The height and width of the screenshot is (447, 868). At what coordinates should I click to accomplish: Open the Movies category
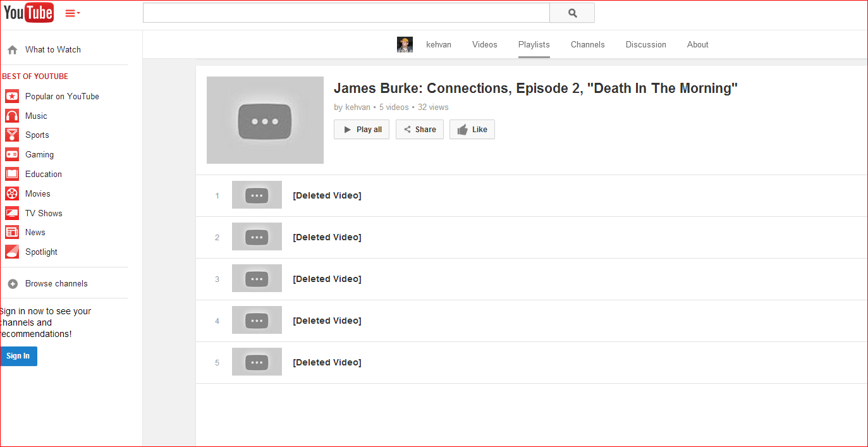[x=38, y=193]
